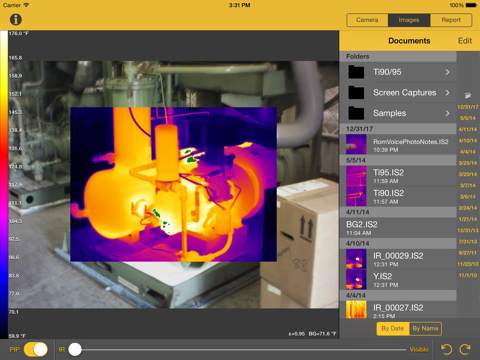Select IR_00029.IS2 file name
The width and height of the screenshot is (480, 360).
tap(398, 256)
